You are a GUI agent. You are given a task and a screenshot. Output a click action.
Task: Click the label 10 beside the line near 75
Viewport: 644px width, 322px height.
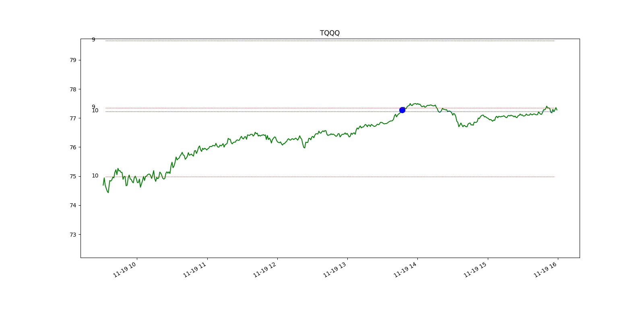(95, 175)
